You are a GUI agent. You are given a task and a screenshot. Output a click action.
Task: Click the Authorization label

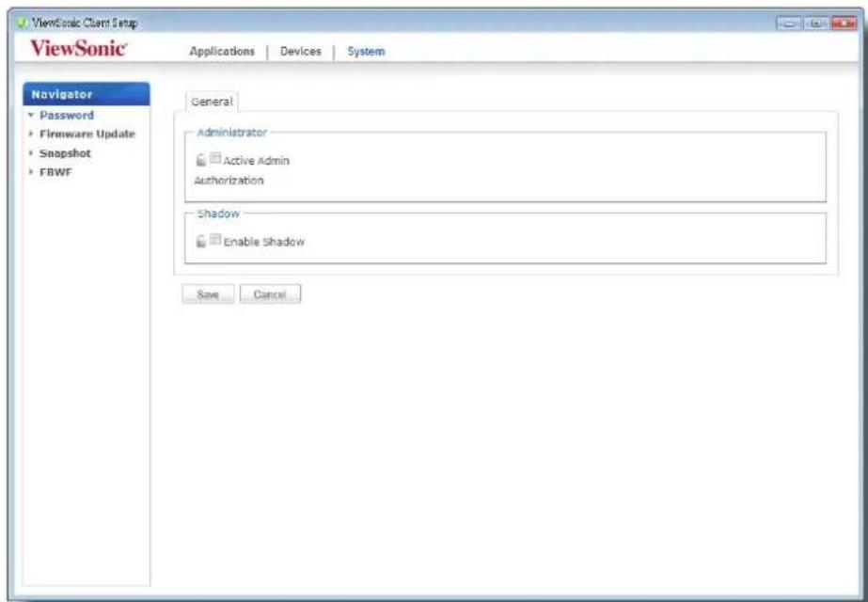point(229,181)
